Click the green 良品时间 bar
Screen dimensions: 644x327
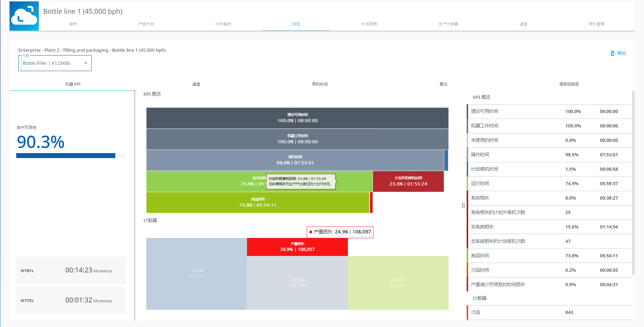tap(257, 202)
